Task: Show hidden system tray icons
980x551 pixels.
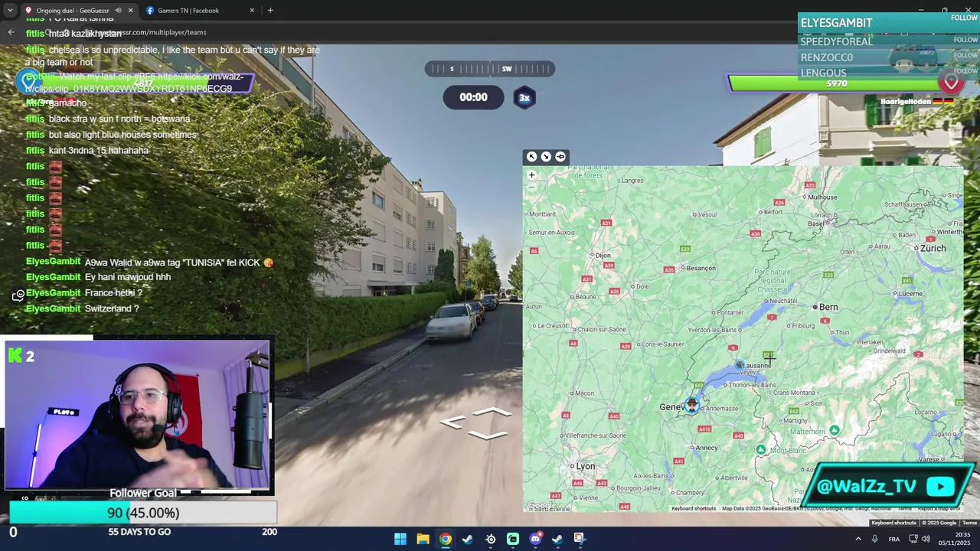Action: click(x=857, y=539)
